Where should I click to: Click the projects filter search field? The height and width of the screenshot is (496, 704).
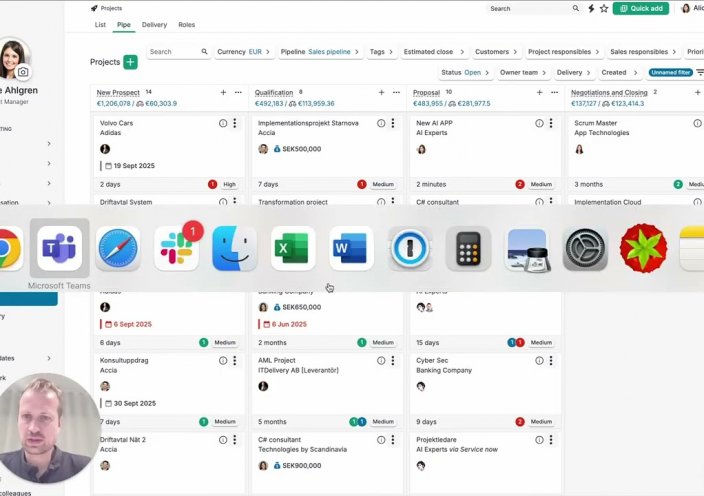pos(178,51)
